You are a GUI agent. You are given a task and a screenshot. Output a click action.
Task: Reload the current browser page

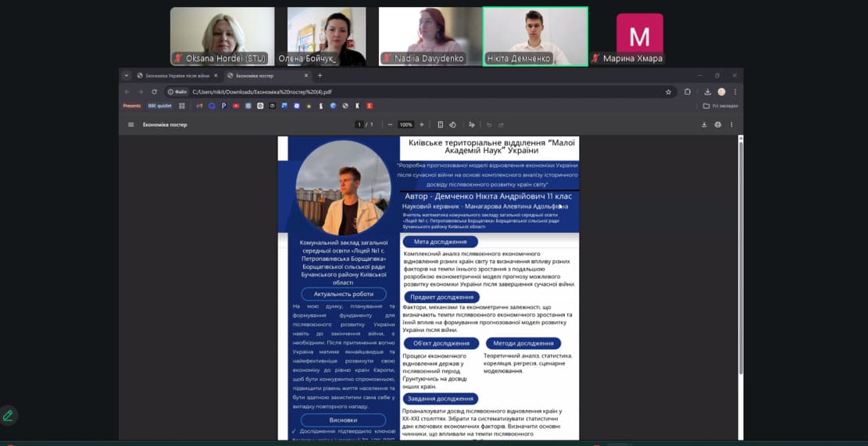point(152,91)
